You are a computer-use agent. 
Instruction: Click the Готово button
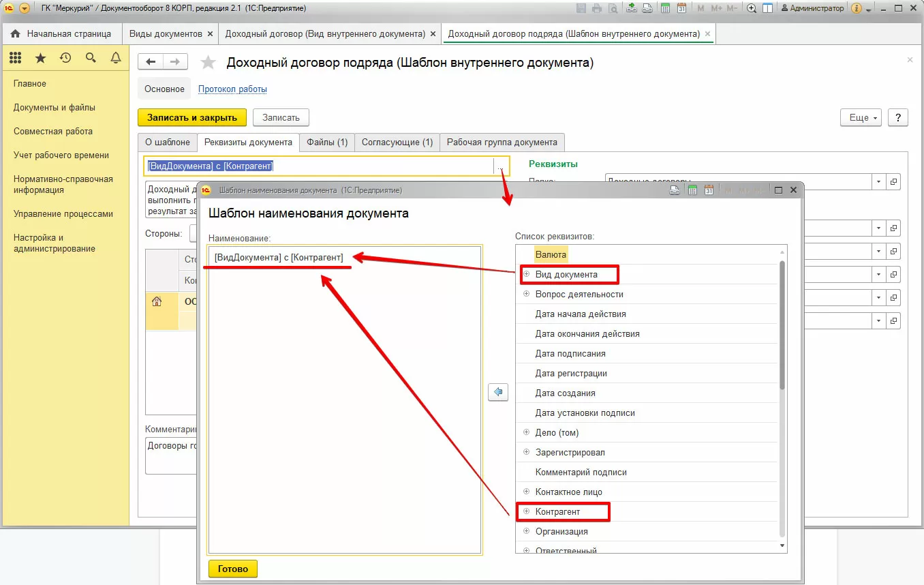233,569
